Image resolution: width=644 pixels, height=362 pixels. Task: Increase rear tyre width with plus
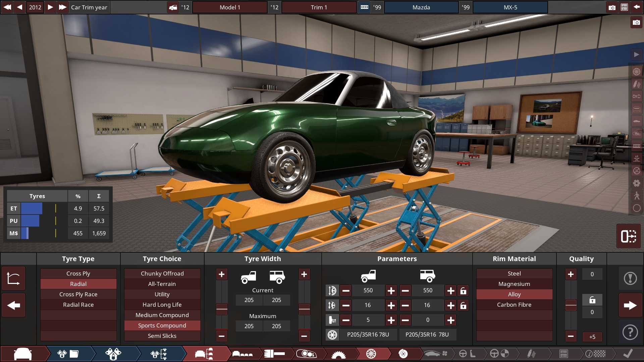304,274
